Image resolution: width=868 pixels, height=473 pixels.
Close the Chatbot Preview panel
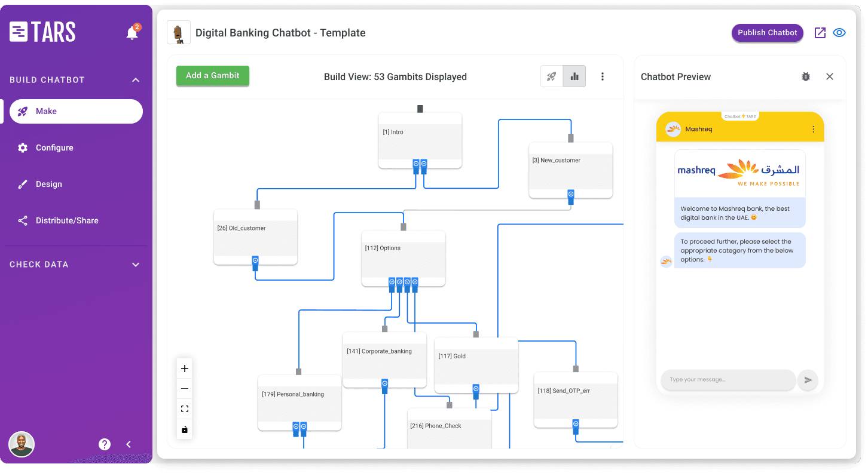point(830,76)
